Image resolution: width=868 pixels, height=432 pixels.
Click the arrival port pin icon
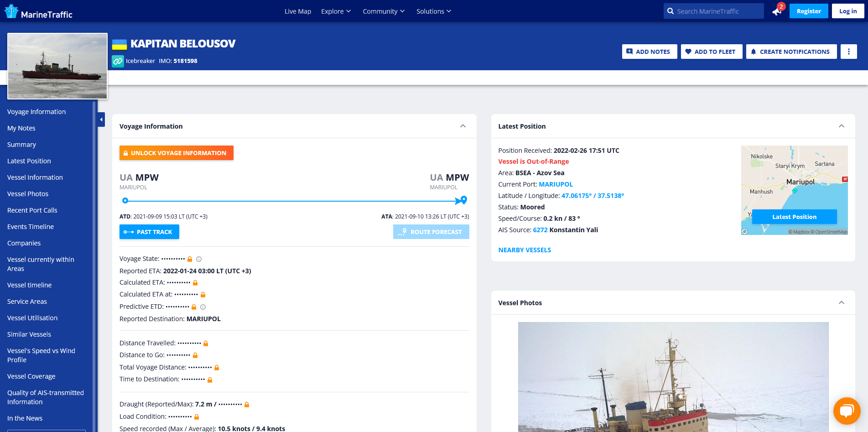tap(463, 200)
